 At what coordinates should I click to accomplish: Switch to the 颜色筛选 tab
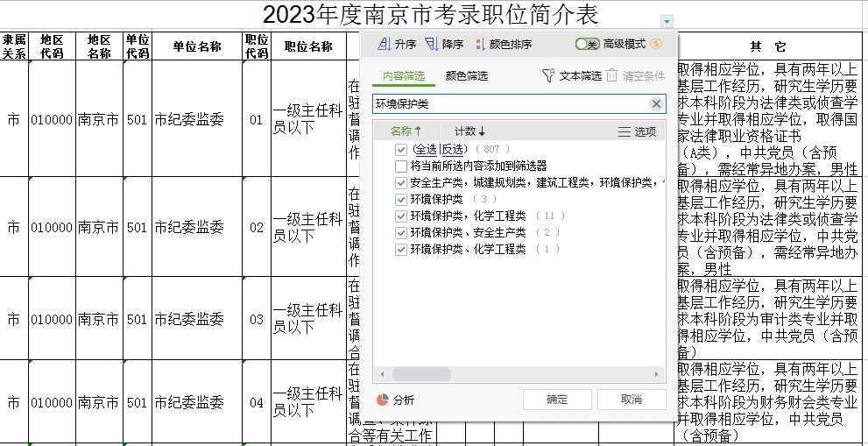466,76
